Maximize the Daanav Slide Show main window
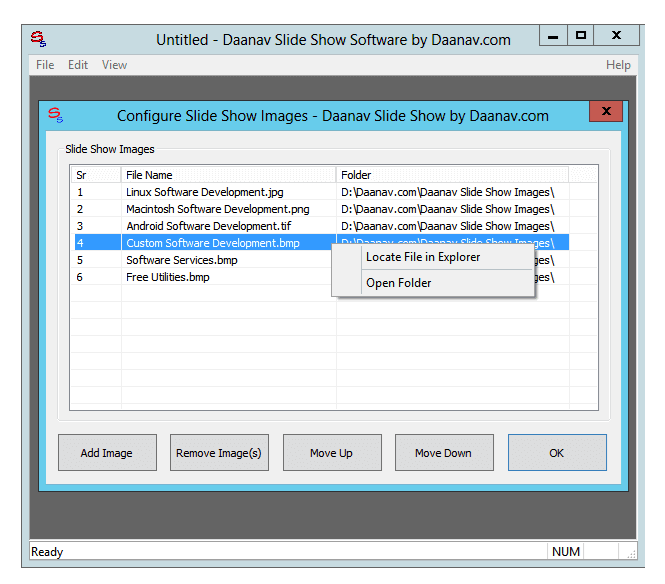The height and width of the screenshot is (584, 665). (581, 36)
